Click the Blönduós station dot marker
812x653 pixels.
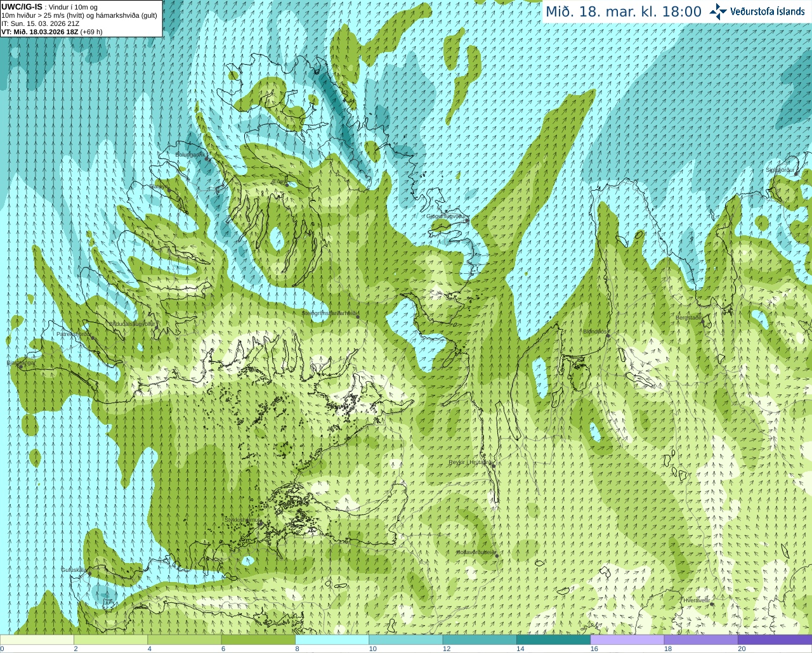click(608, 336)
